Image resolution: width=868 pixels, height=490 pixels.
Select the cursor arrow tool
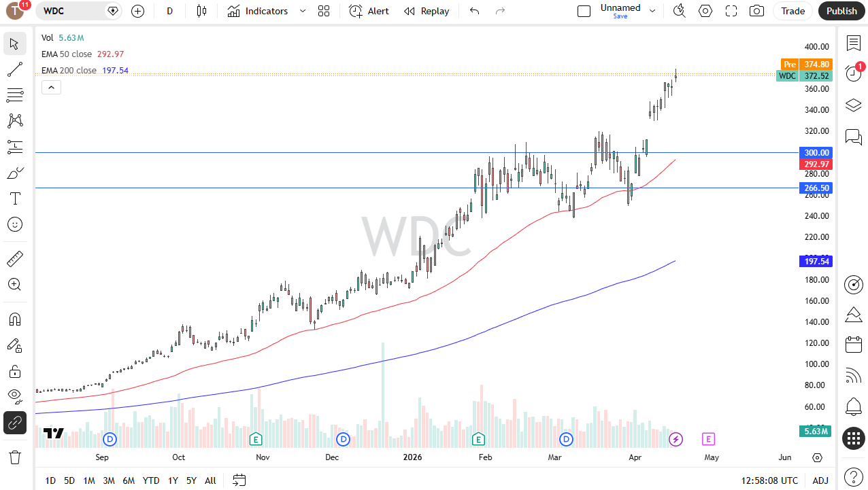pos(15,44)
